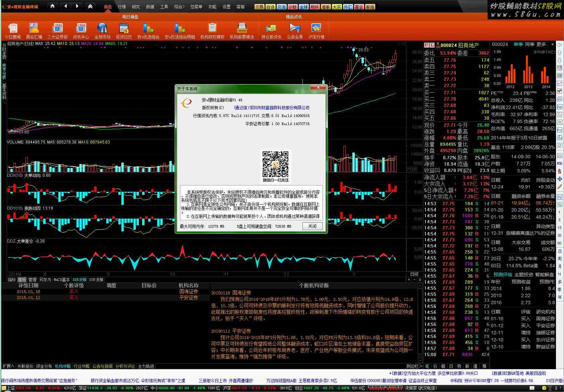
Task: Click the home icon in title bar
Action: coord(52,6)
